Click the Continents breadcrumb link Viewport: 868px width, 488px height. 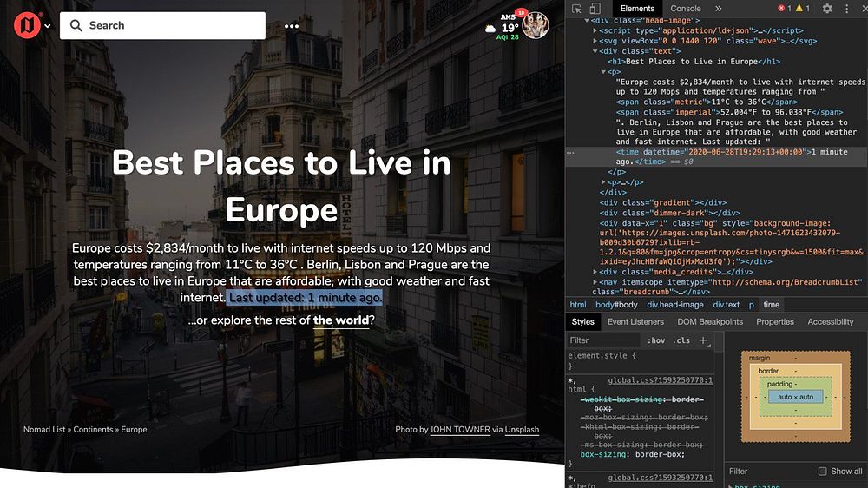pos(93,429)
